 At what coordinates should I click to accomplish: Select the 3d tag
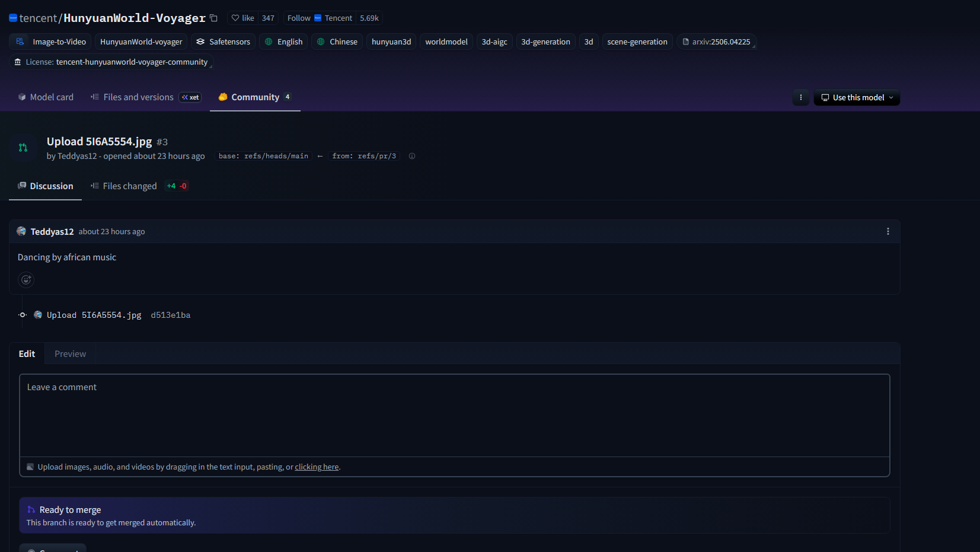click(x=589, y=42)
